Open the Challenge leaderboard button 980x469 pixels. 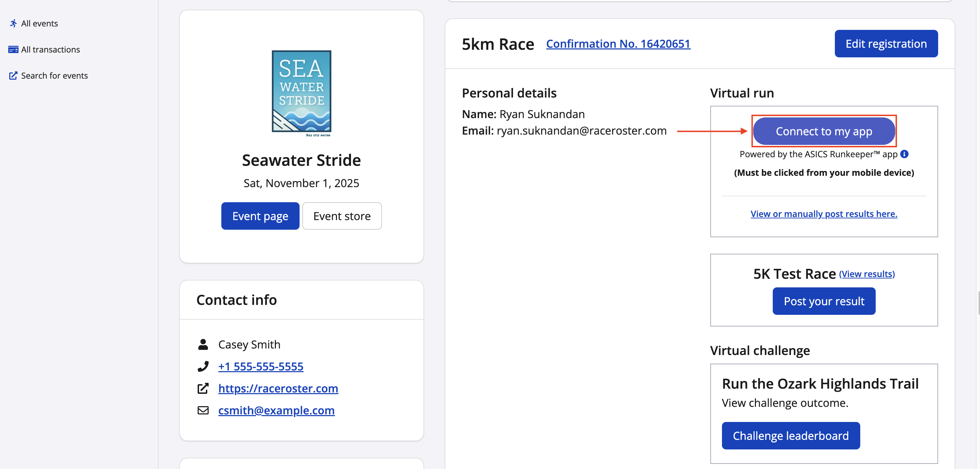(791, 435)
